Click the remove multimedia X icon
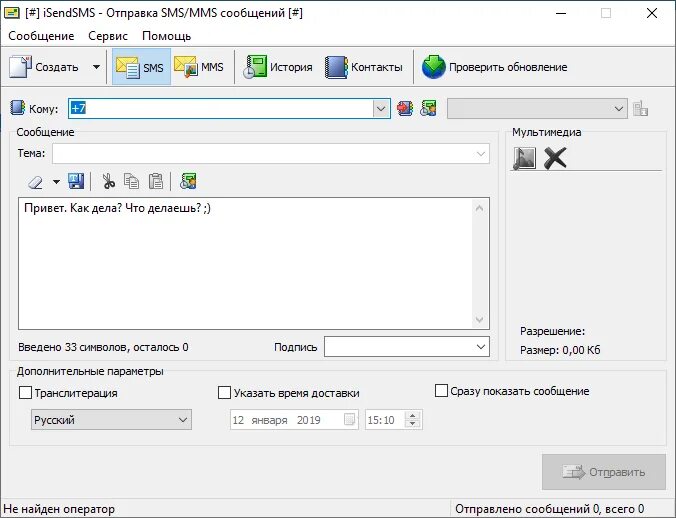The height and width of the screenshot is (518, 676). click(x=555, y=158)
